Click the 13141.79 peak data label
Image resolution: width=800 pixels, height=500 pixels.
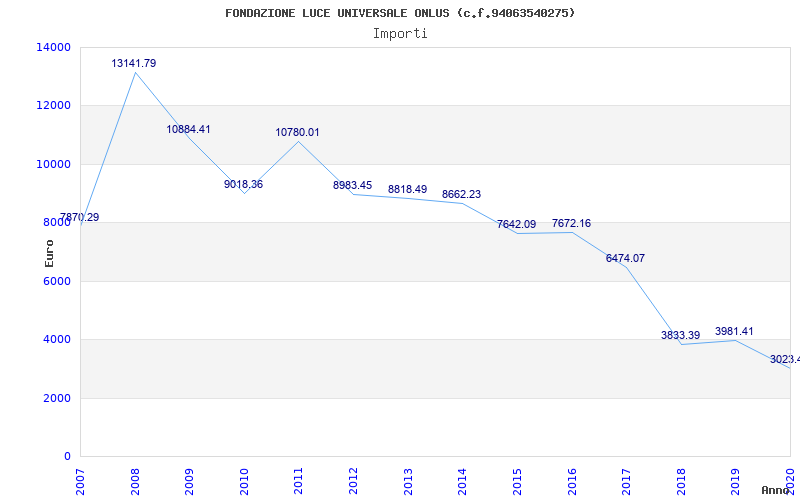coord(133,63)
